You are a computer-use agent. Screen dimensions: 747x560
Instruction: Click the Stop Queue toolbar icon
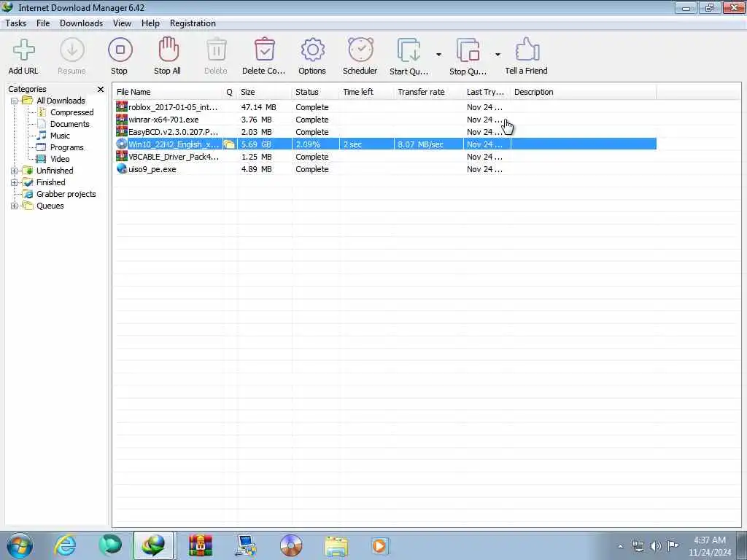(468, 50)
